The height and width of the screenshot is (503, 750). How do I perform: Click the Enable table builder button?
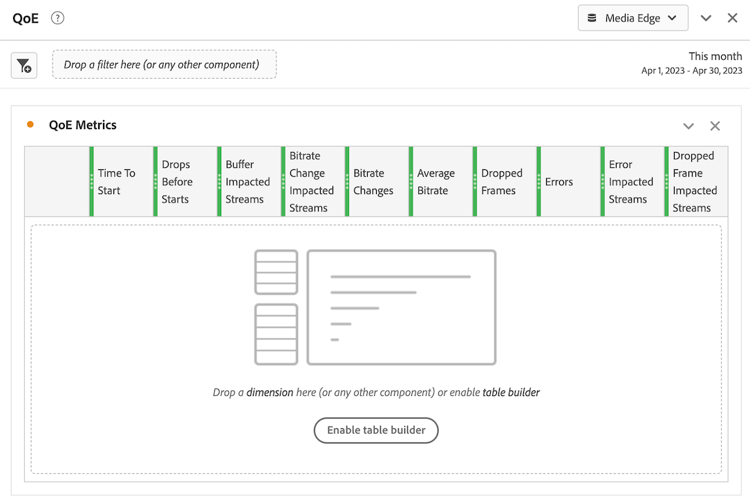point(376,430)
